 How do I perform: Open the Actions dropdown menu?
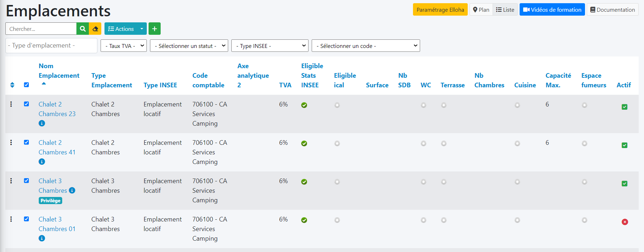coord(125,29)
